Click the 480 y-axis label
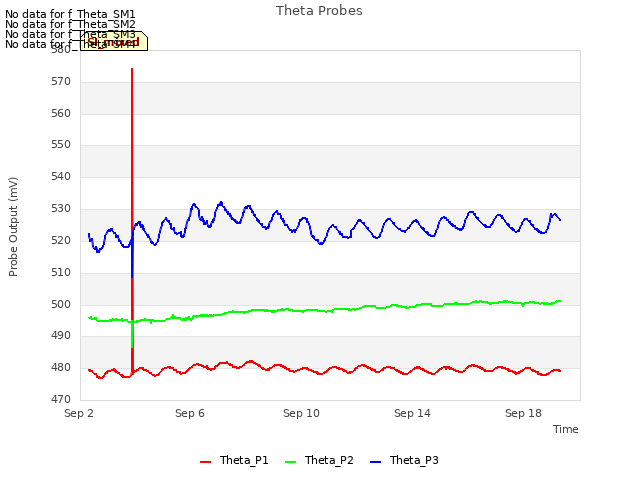The height and width of the screenshot is (480, 640). point(61,367)
